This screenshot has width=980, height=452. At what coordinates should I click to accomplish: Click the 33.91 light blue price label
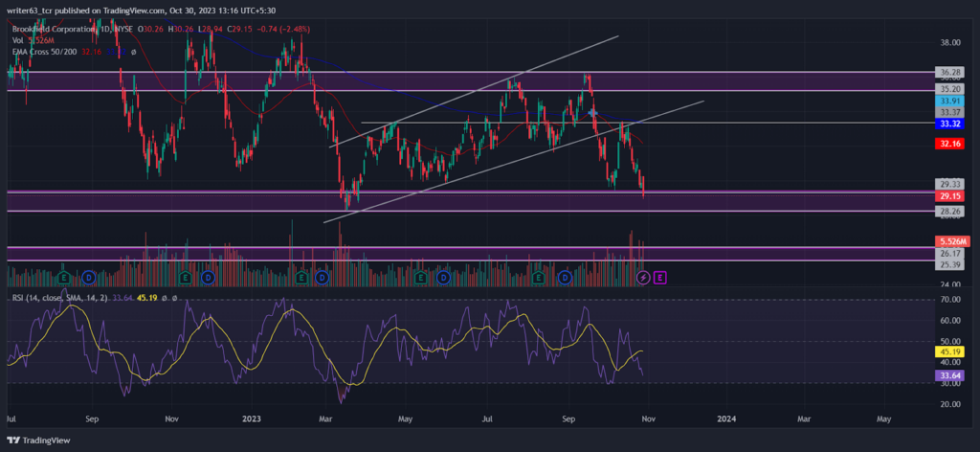(948, 101)
